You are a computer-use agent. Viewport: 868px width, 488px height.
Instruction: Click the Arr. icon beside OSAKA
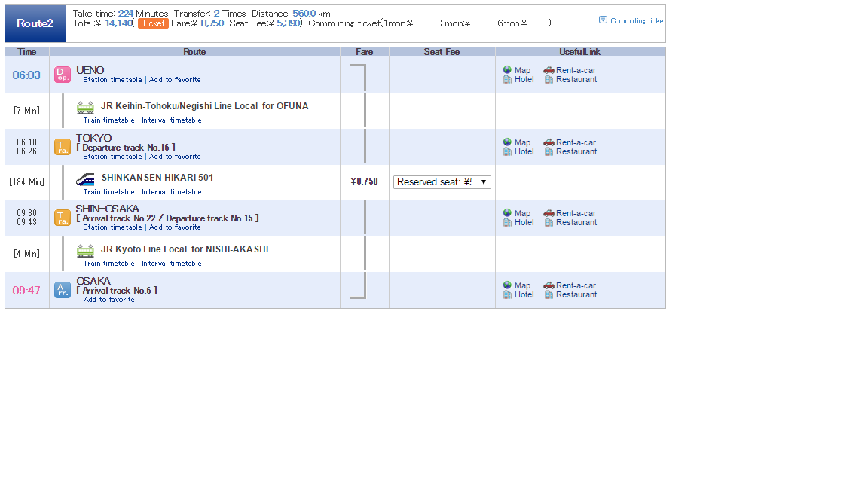[x=63, y=290]
